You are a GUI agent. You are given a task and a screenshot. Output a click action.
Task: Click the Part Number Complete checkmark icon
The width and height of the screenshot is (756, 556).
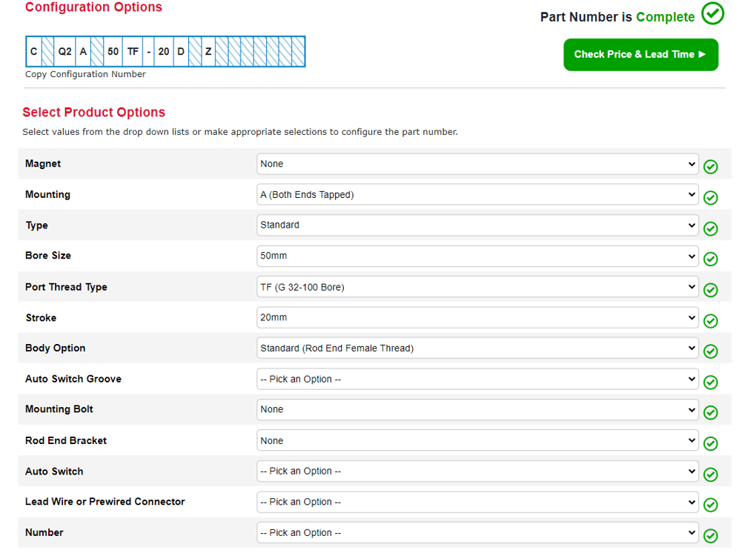click(713, 14)
